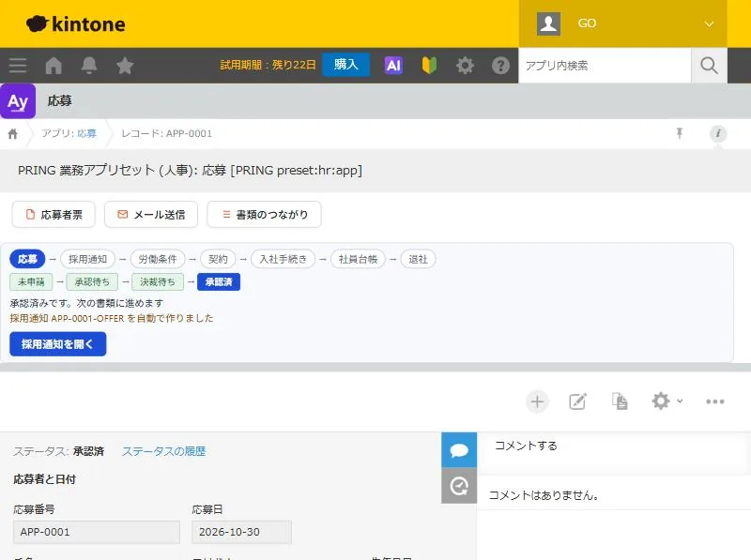The image size is (751, 560).
Task: Click the 応募者票 button
Action: 54,215
